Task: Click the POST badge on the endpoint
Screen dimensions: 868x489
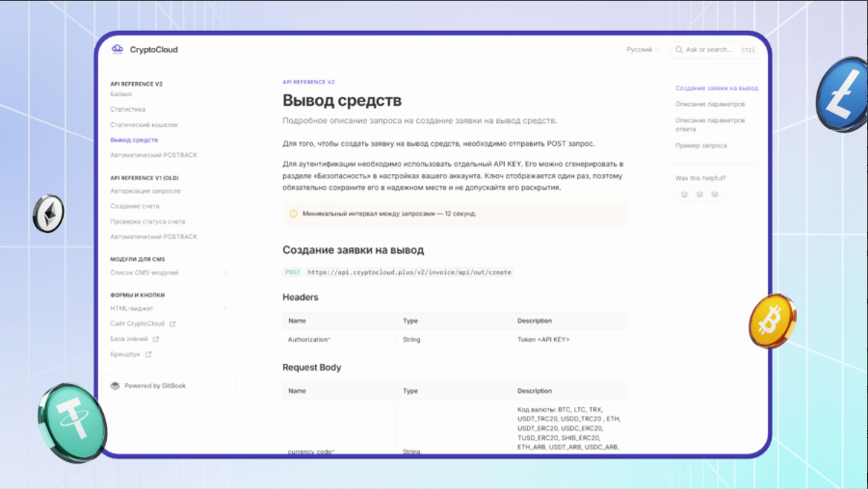Action: click(292, 272)
